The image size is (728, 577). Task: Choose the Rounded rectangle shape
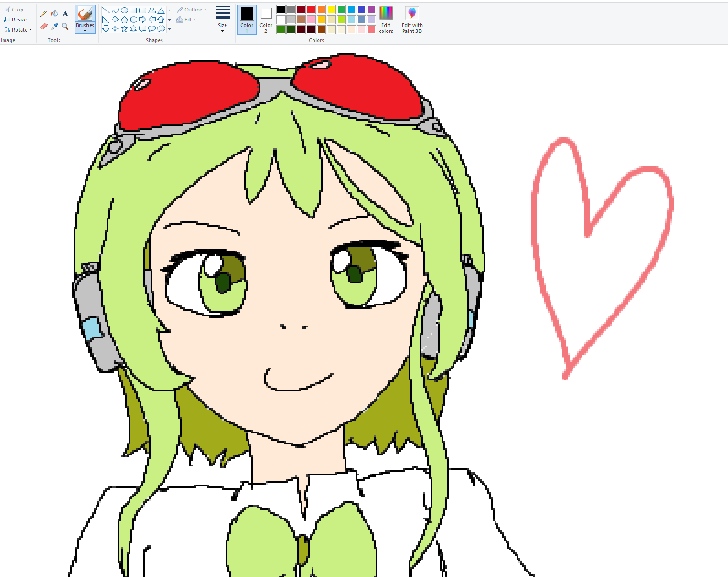(143, 11)
